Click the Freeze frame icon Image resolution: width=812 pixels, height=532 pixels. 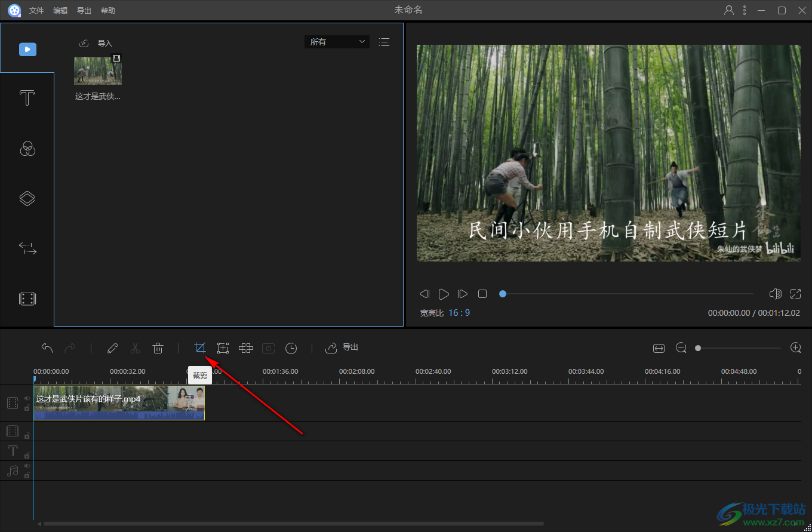(x=269, y=348)
